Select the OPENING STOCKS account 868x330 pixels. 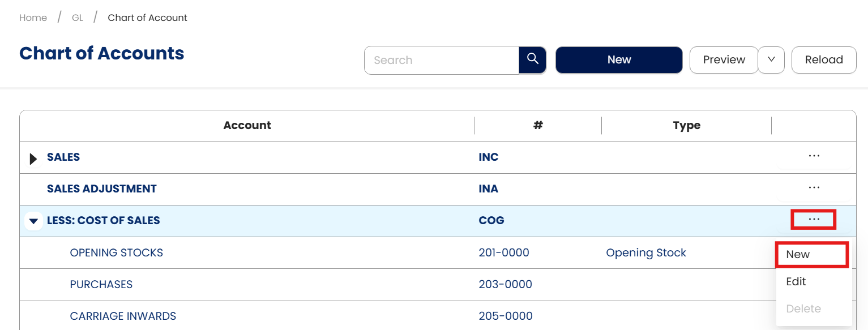pyautogui.click(x=116, y=253)
